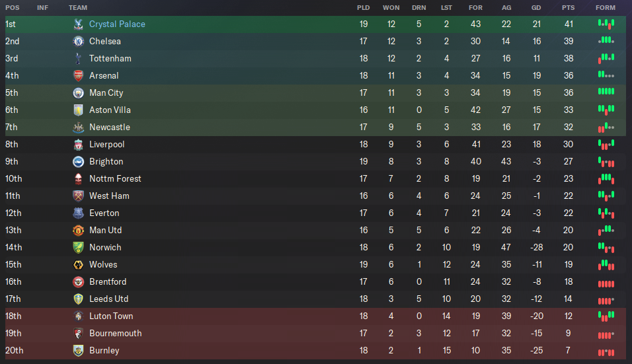632x364 pixels.
Task: Click the Chelsea club badge icon
Action: click(x=78, y=42)
